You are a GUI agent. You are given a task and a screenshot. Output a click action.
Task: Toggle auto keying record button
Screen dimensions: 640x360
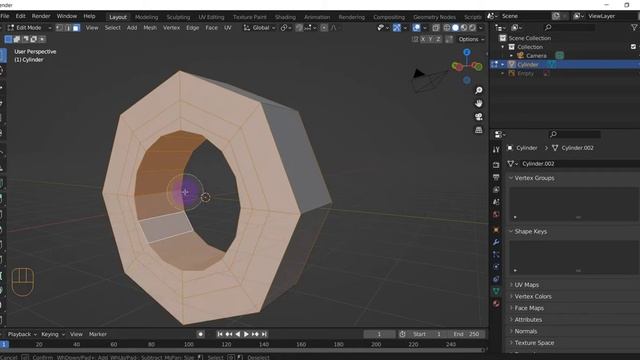pos(200,334)
